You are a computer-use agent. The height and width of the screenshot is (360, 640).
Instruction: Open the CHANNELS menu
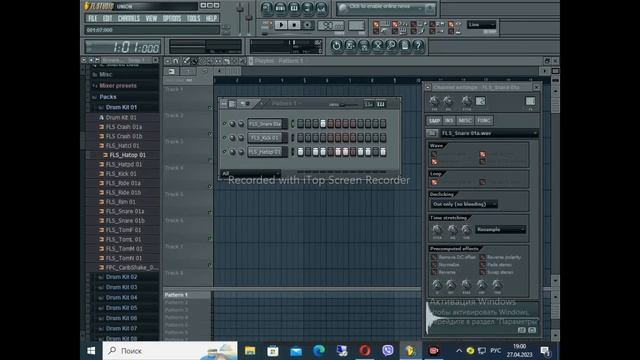[129, 18]
